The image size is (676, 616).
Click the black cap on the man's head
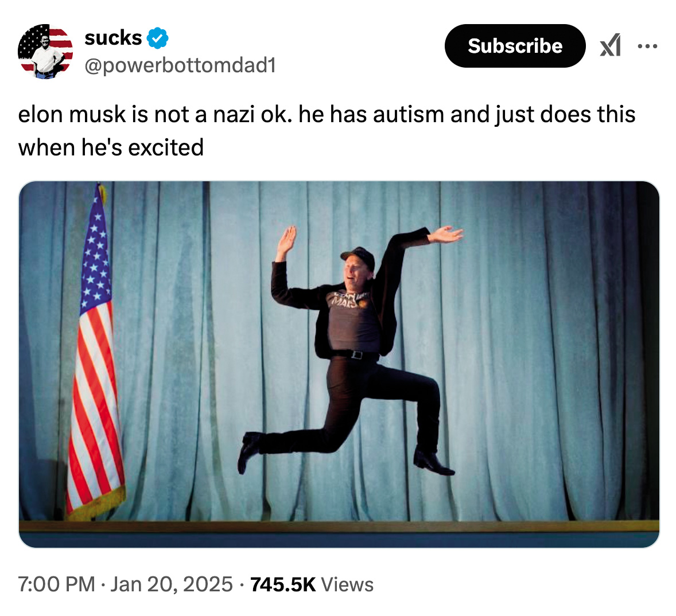pos(358,257)
